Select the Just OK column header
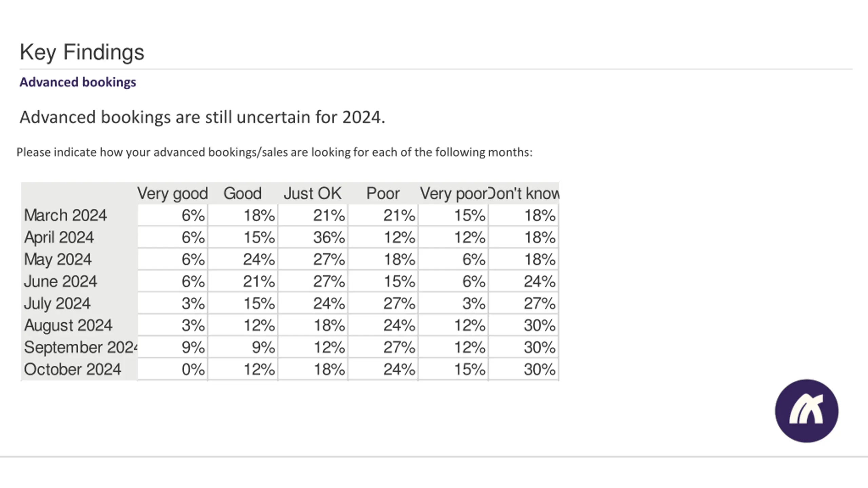The image size is (868, 488). (312, 194)
